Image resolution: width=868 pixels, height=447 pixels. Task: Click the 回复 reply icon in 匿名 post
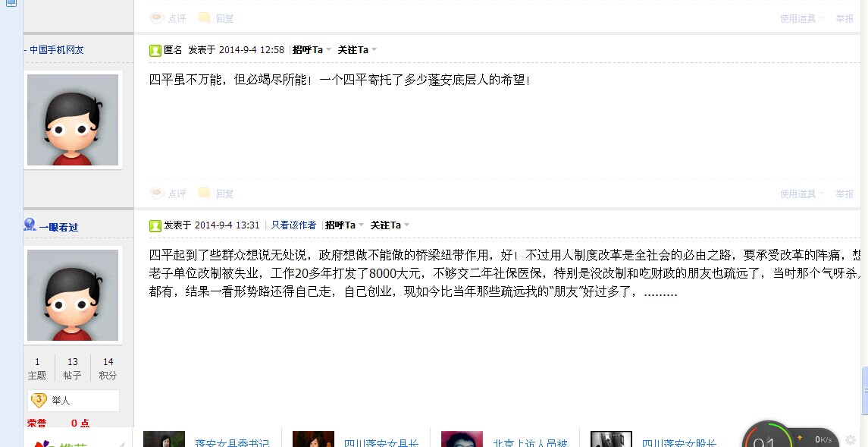(x=204, y=194)
